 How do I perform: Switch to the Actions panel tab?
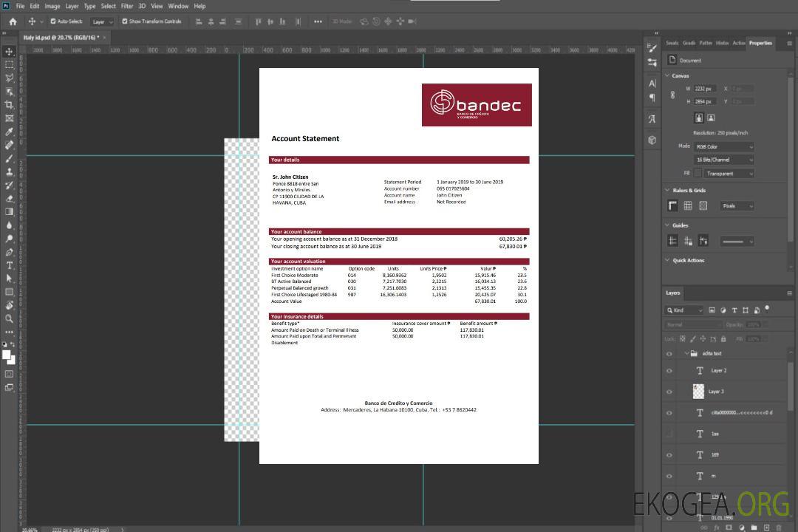[x=738, y=43]
